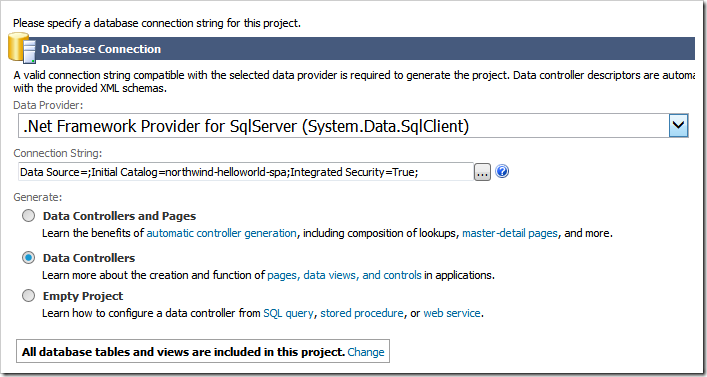
Task: Choose the Empty Project radio button
Action: pyautogui.click(x=28, y=296)
